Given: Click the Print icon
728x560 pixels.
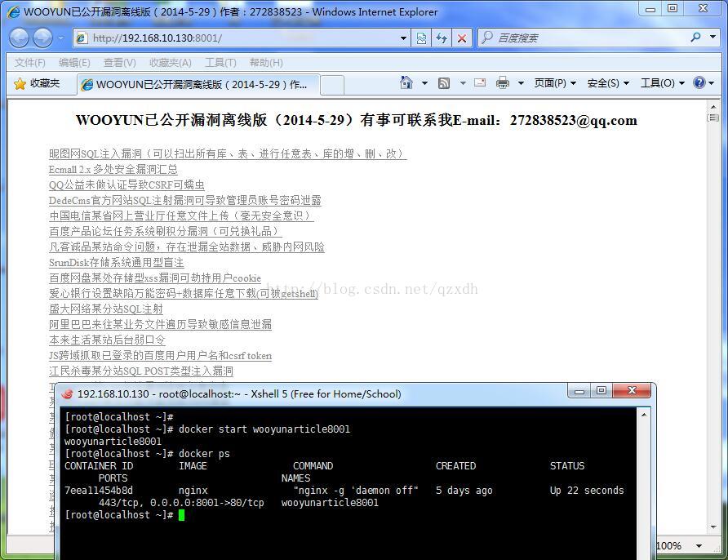Looking at the screenshot, I should coord(503,83).
